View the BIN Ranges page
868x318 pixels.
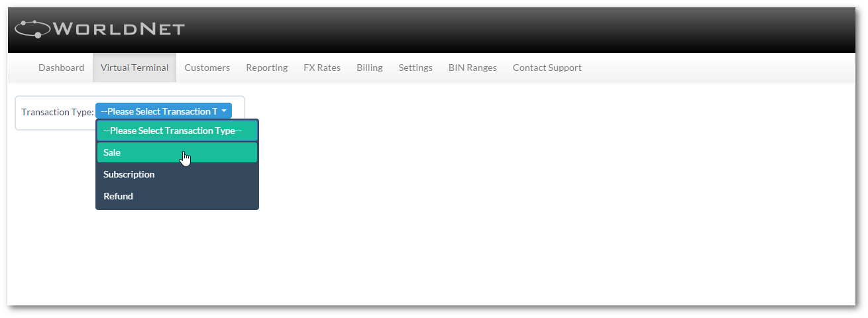[x=472, y=68]
